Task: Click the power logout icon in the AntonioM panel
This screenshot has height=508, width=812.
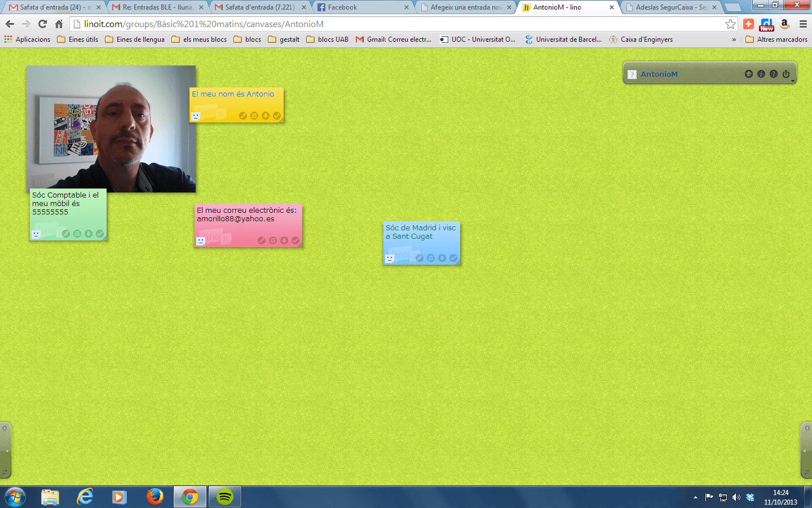Action: click(786, 74)
